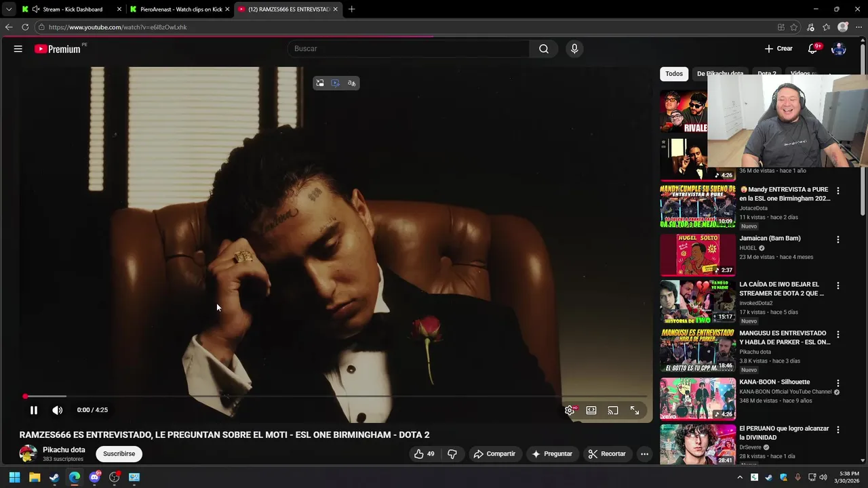Switch to theater mode view
This screenshot has width=868, height=488.
pyautogui.click(x=591, y=410)
